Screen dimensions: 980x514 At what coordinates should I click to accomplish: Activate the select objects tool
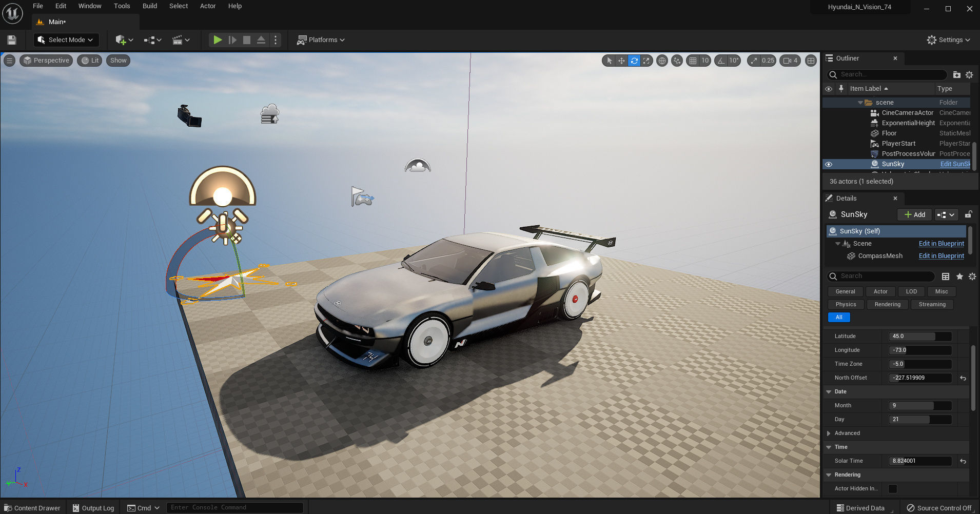609,61
